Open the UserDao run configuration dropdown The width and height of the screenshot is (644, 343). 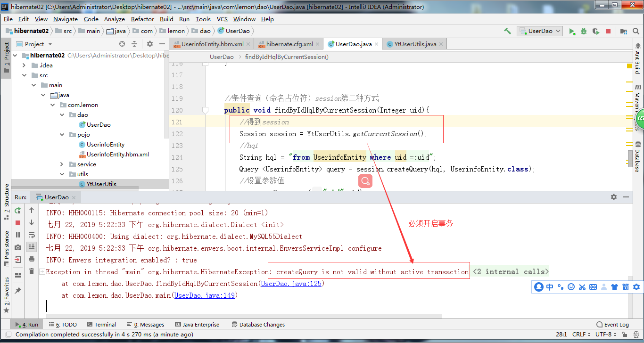558,31
